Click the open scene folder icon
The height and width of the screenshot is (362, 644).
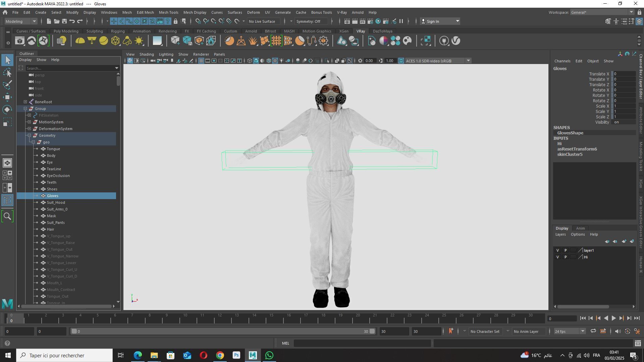(x=57, y=21)
